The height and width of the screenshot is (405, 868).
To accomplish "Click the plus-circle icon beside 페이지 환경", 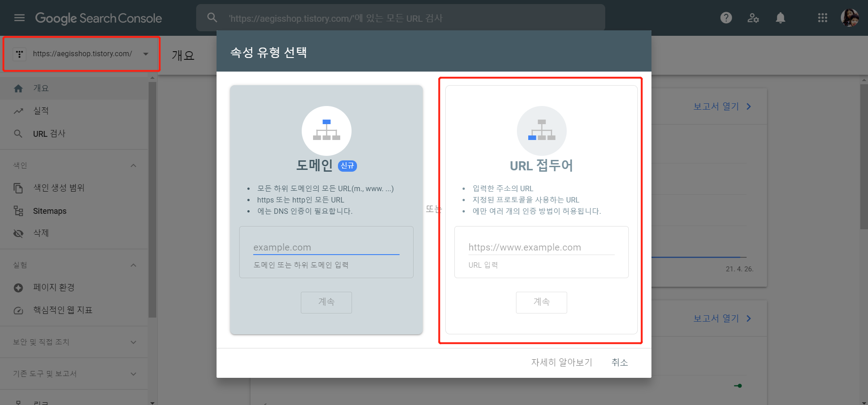I will (18, 288).
